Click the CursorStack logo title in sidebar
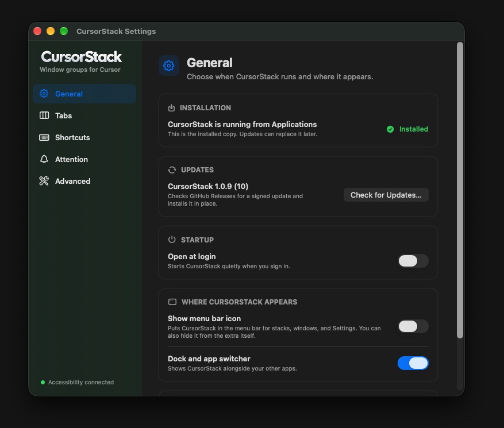The height and width of the screenshot is (428, 504). pos(82,57)
